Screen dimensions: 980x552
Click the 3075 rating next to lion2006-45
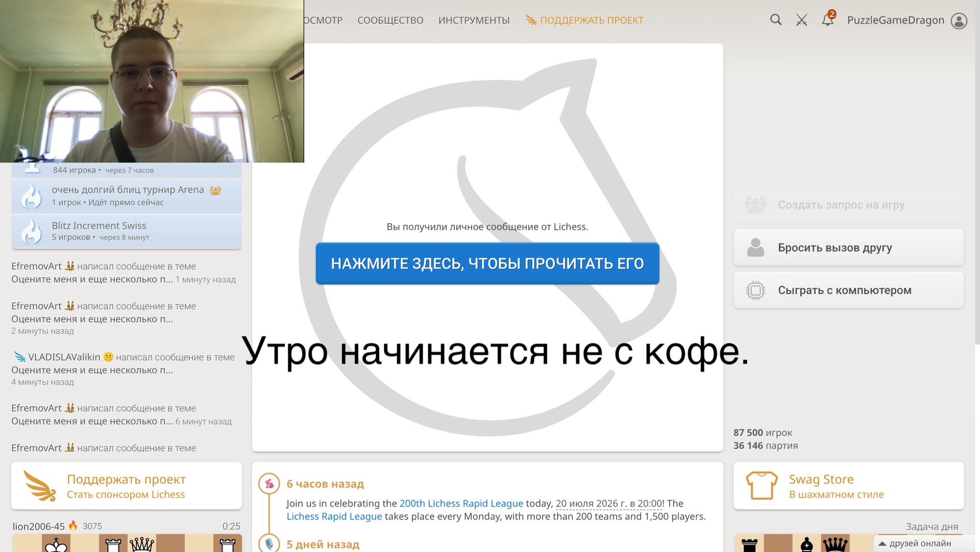[x=92, y=526]
